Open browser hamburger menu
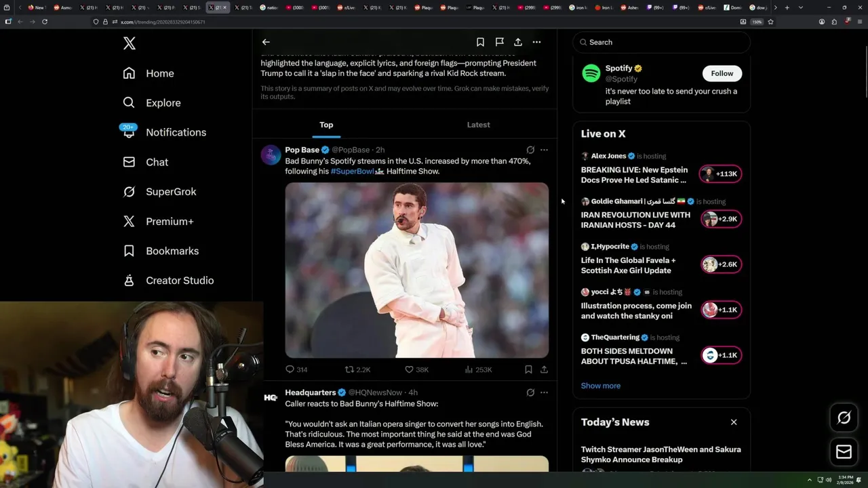Image resolution: width=868 pixels, height=488 pixels. [x=859, y=22]
